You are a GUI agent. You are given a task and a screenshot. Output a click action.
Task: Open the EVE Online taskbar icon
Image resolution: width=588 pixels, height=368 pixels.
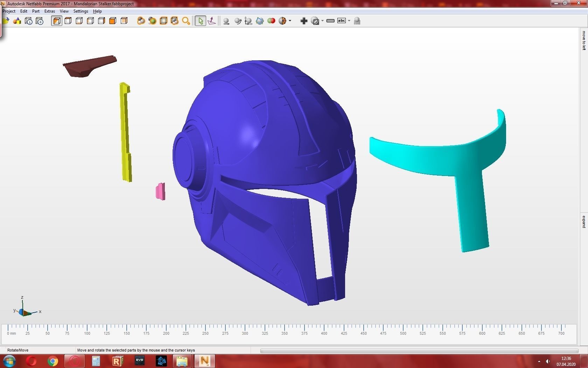[140, 361]
